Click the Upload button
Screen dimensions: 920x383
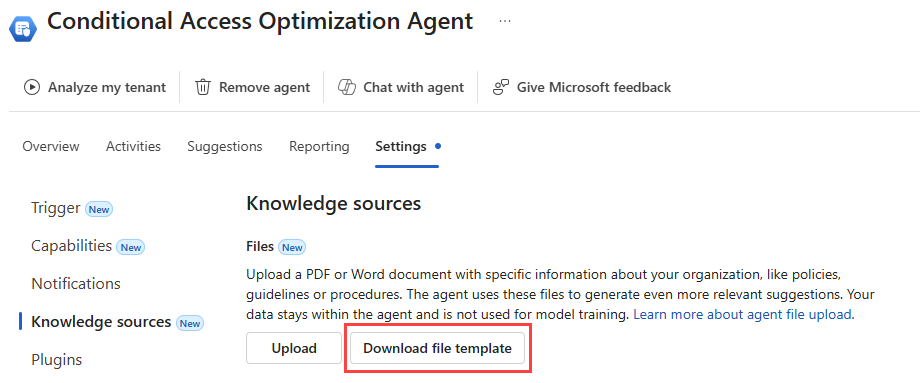point(294,348)
